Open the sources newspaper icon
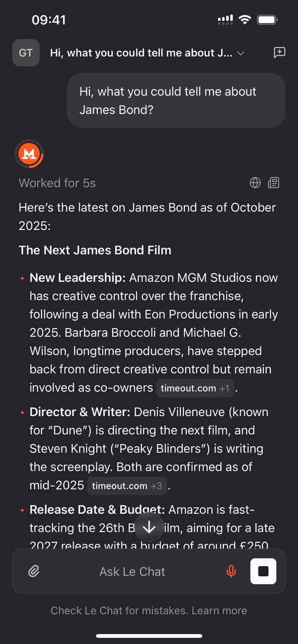The height and width of the screenshot is (644, 298). coord(273,183)
